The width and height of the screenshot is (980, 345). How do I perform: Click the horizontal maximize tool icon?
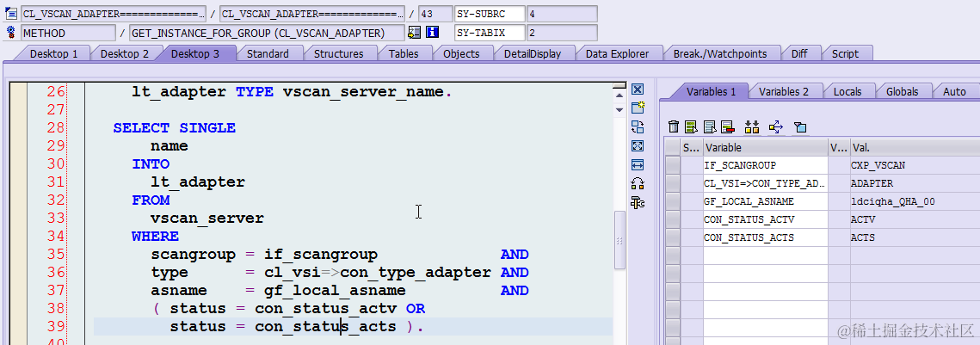[638, 165]
